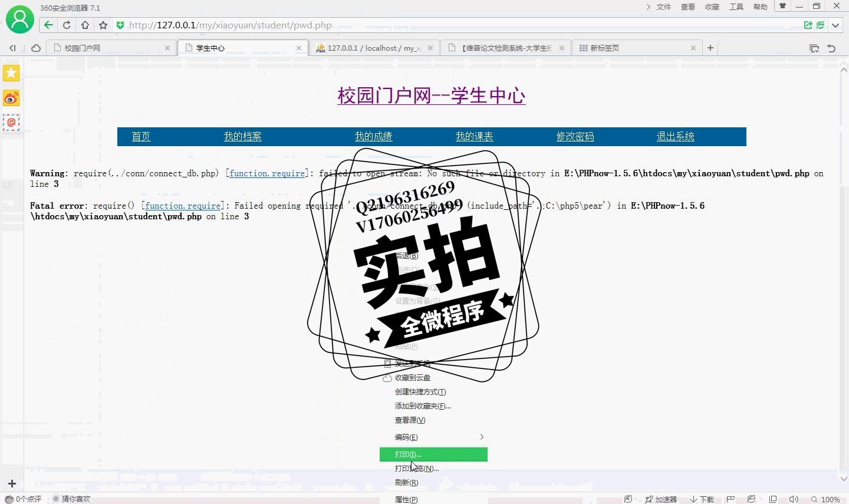Click the cloud icon in tab bar
Viewport: 849px width, 504px height.
(36, 48)
